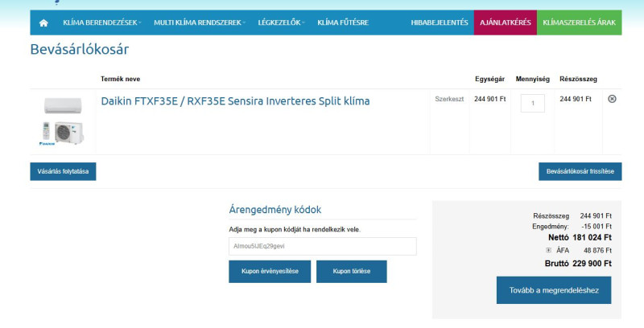The image size is (644, 328).
Task: Proceed with Tovább a megrendeléshez
Action: point(553,290)
